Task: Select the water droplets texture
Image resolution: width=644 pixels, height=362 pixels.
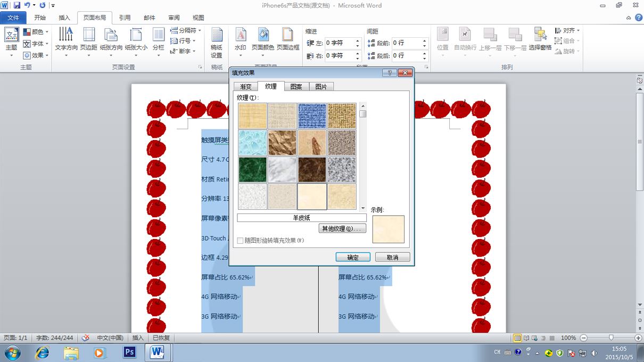Action: click(252, 143)
